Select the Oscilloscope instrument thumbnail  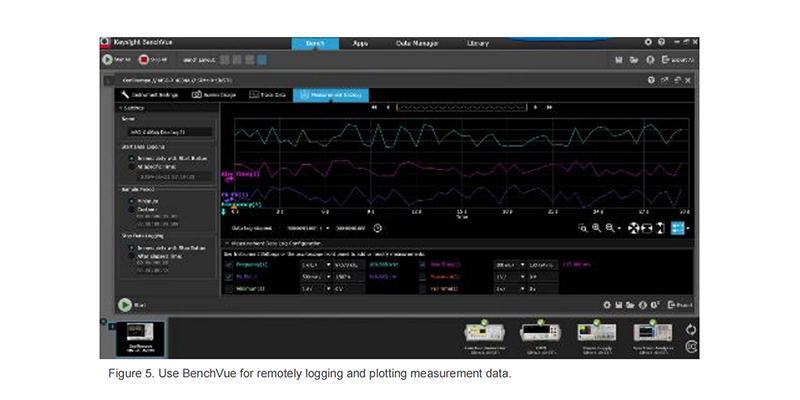pos(140,338)
